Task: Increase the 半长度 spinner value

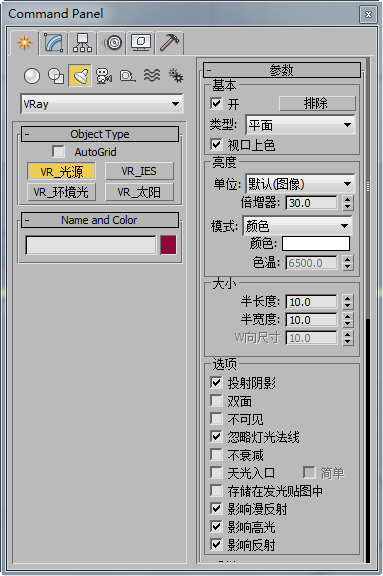Action: 347,298
